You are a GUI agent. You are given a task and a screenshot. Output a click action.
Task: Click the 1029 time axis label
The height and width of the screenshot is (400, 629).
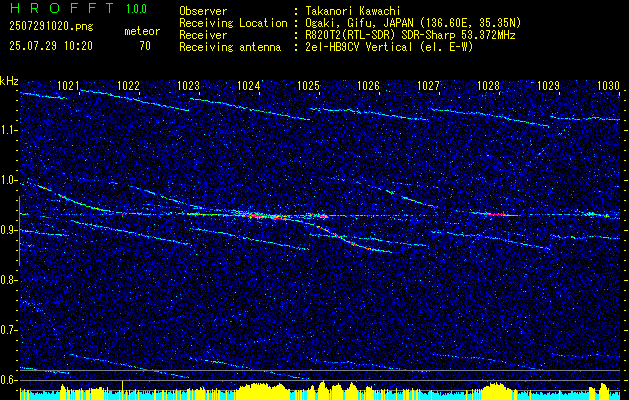548,85
